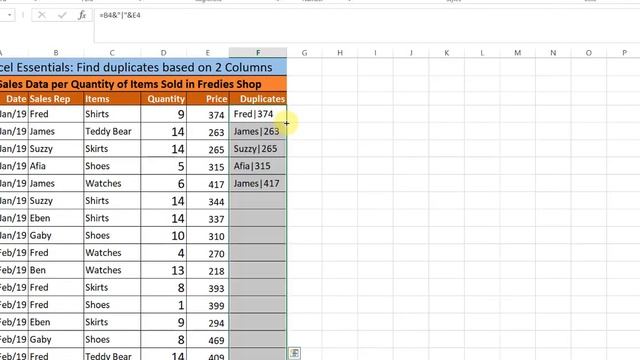Select the cell 'Afia|315'

[258, 166]
